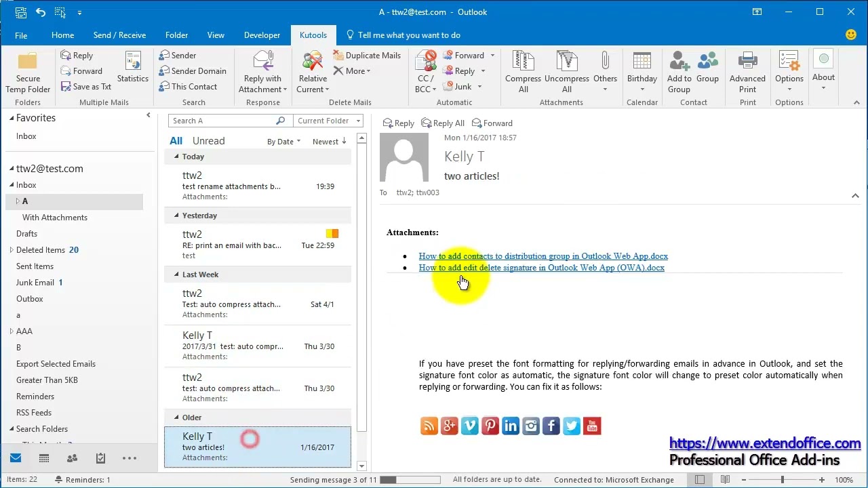This screenshot has height=488, width=868.
Task: Open CC / BCC automatic rules
Action: point(426,72)
